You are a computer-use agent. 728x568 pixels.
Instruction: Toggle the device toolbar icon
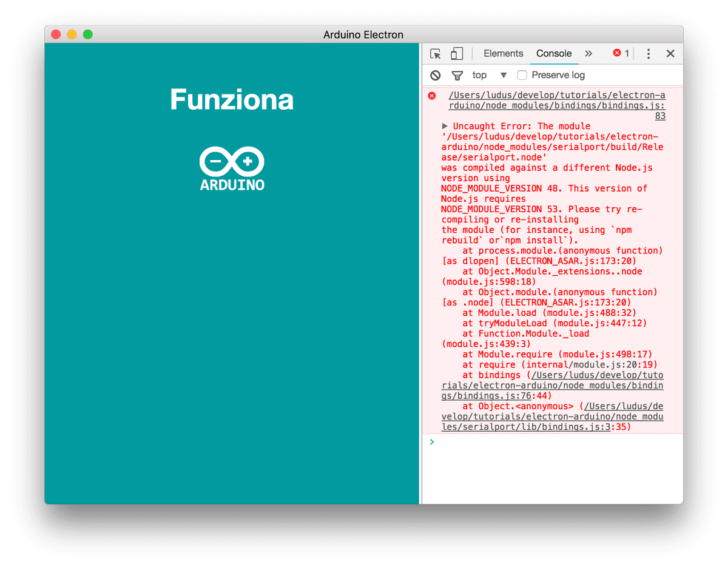point(456,54)
